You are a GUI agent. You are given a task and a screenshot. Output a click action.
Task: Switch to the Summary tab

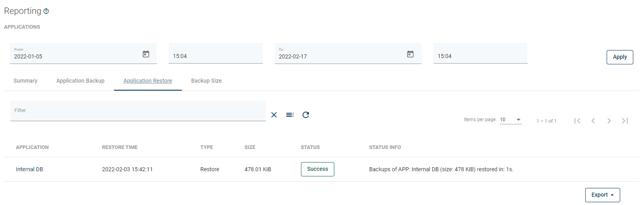(25, 81)
